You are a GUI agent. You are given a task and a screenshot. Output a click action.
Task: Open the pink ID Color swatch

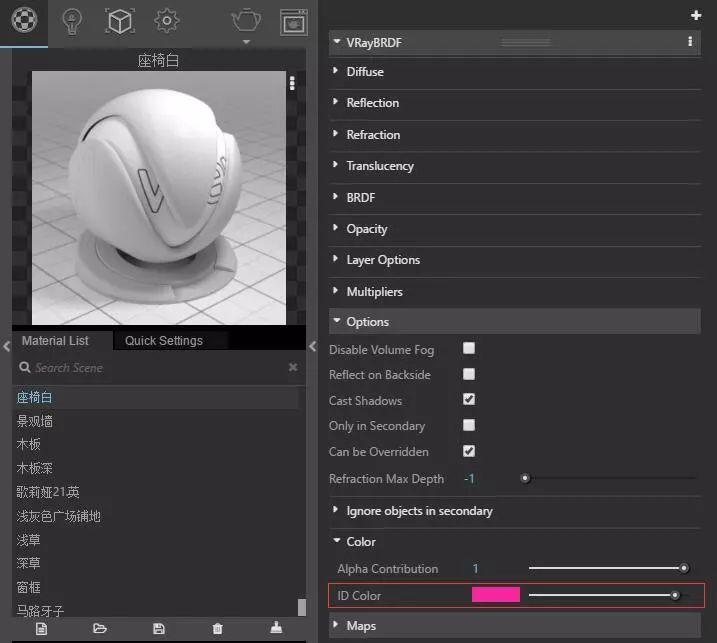click(496, 595)
